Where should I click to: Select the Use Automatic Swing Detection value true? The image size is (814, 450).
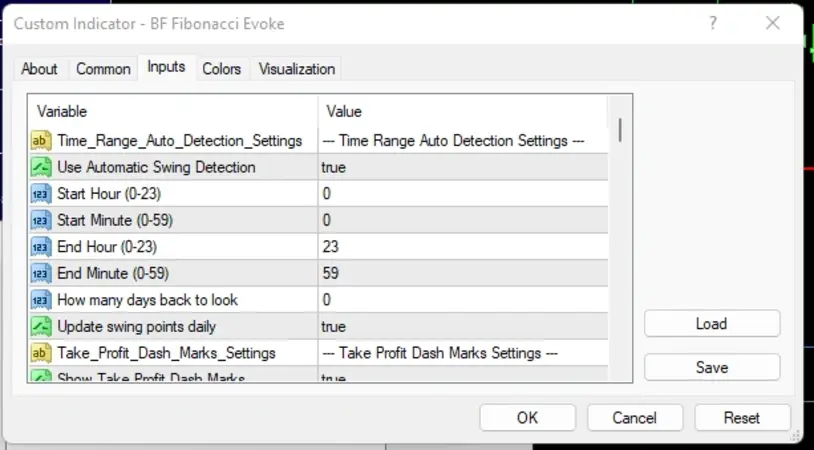point(333,167)
